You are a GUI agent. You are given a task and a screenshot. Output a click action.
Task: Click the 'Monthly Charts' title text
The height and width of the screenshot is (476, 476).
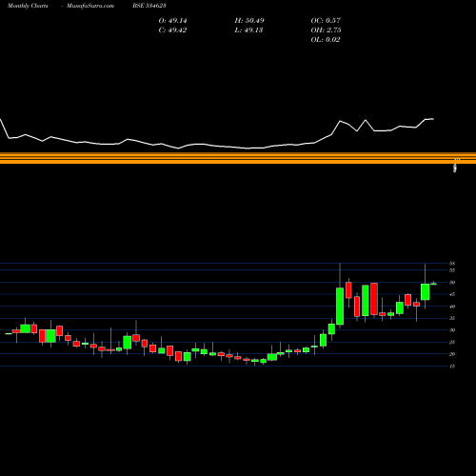click(28, 6)
